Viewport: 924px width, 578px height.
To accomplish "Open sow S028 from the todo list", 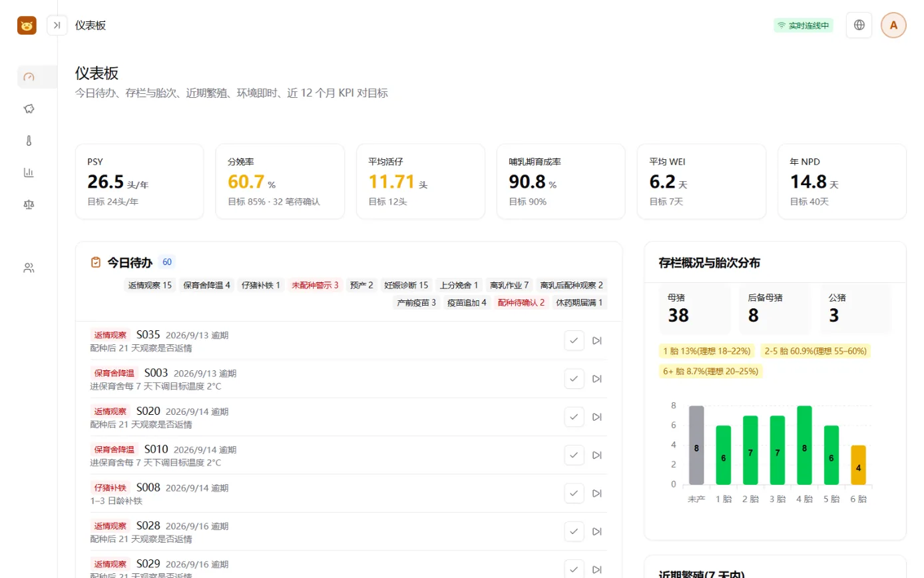I will tap(148, 525).
